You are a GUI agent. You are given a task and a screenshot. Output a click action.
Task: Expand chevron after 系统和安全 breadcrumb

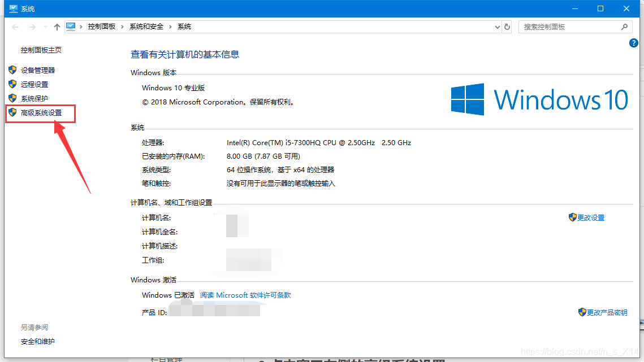[170, 27]
